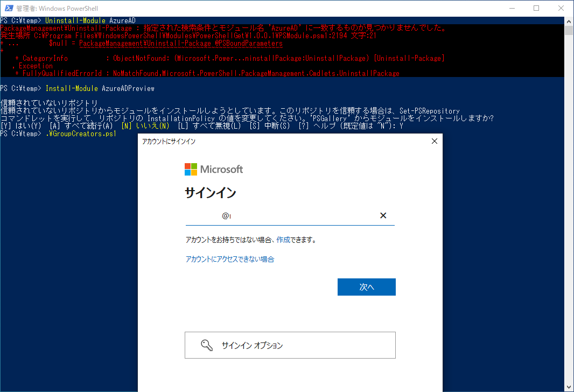The height and width of the screenshot is (392, 574).
Task: Click the '発生場所 C:\Program Files' error line
Action: (188, 36)
